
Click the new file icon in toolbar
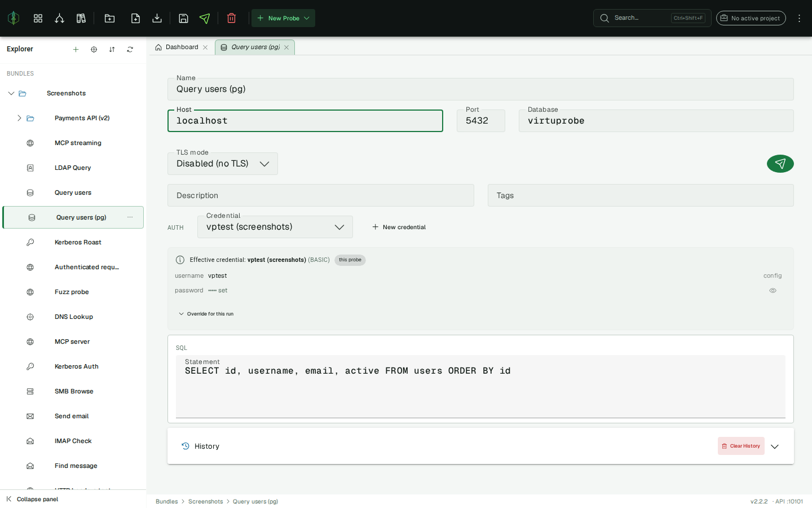[x=135, y=18]
